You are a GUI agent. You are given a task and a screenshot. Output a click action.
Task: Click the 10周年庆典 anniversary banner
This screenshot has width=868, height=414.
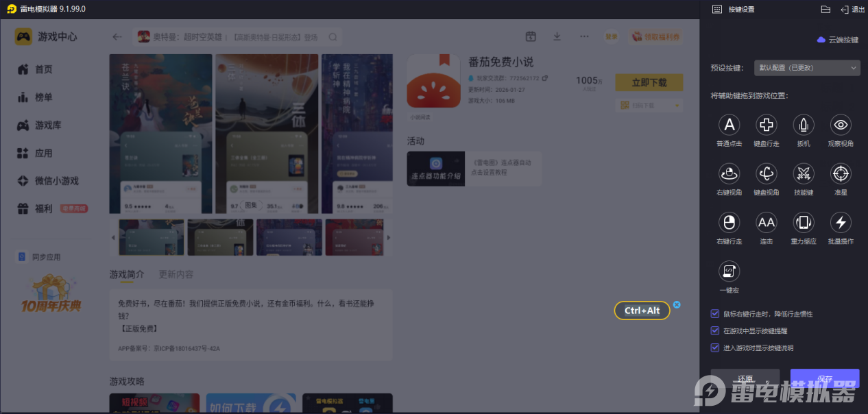(51, 293)
